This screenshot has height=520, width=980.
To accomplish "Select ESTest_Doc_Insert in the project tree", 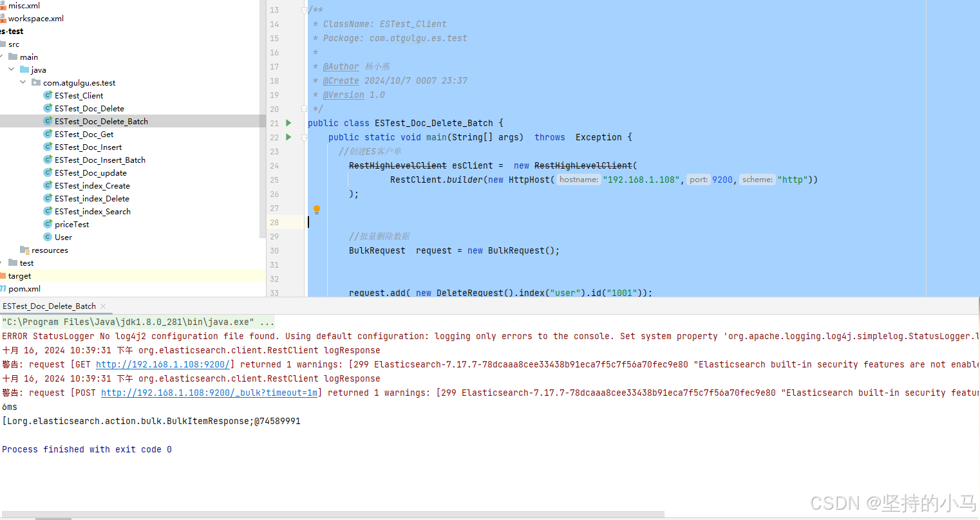I will click(x=88, y=147).
